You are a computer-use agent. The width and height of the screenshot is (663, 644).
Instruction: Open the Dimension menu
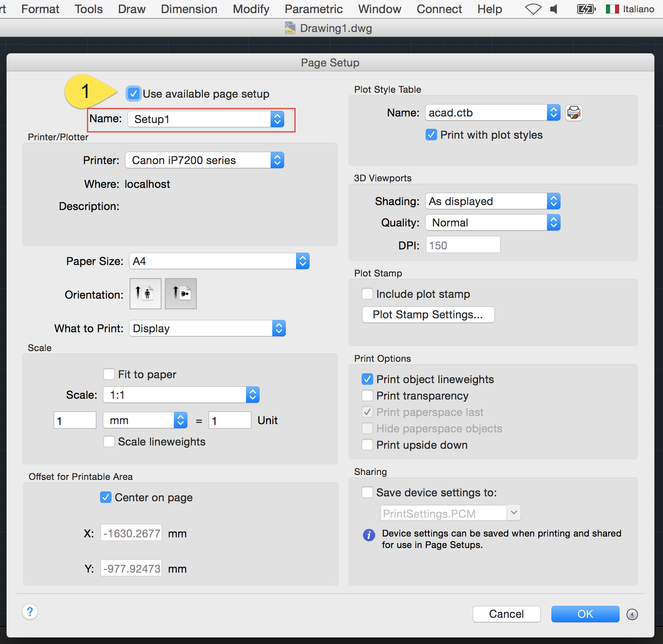click(189, 9)
